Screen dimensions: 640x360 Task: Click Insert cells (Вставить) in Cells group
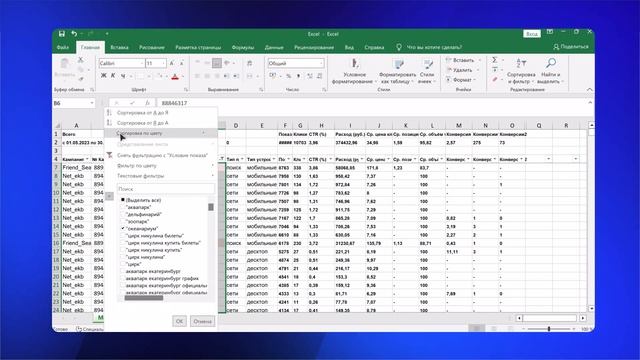(x=463, y=60)
